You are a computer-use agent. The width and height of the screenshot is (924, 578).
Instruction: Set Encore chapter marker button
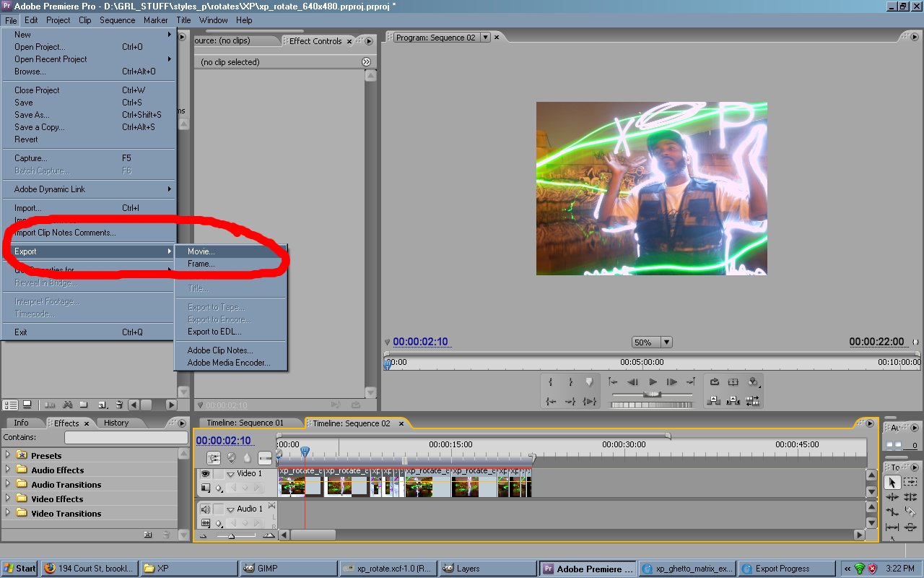point(231,458)
